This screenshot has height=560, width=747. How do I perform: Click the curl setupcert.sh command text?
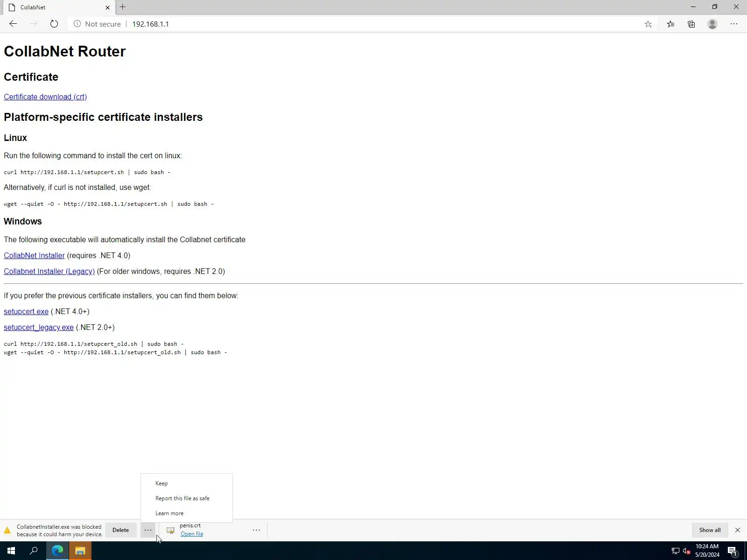tap(87, 172)
